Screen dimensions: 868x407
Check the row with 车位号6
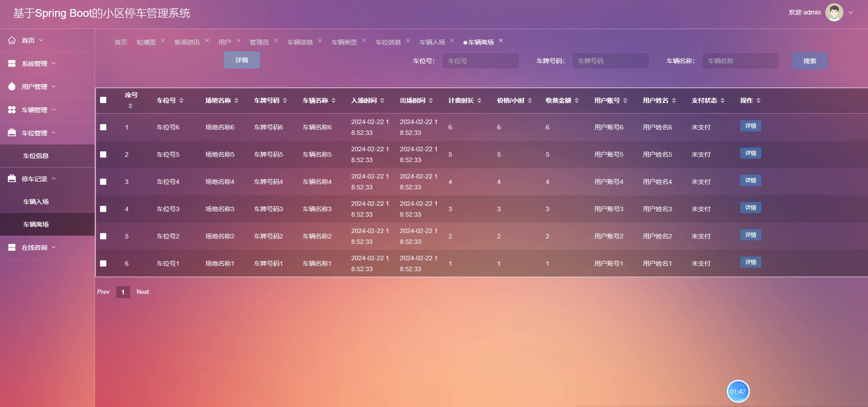click(x=103, y=127)
